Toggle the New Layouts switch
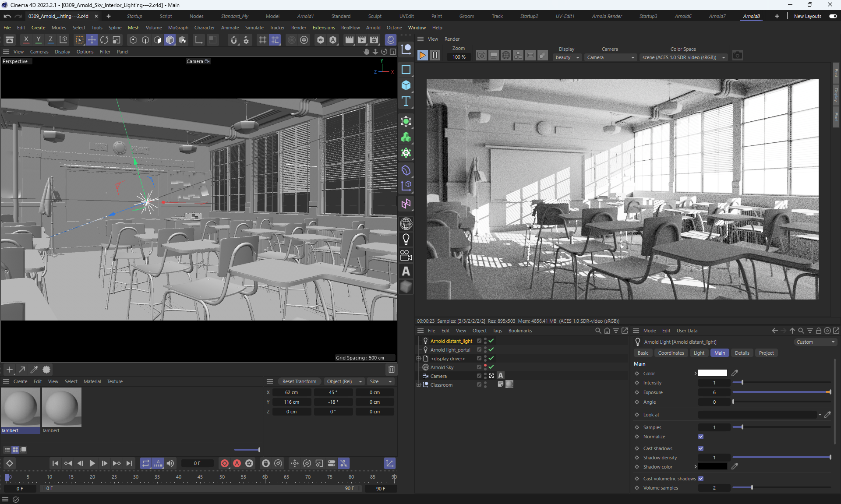This screenshot has width=841, height=504. [833, 16]
